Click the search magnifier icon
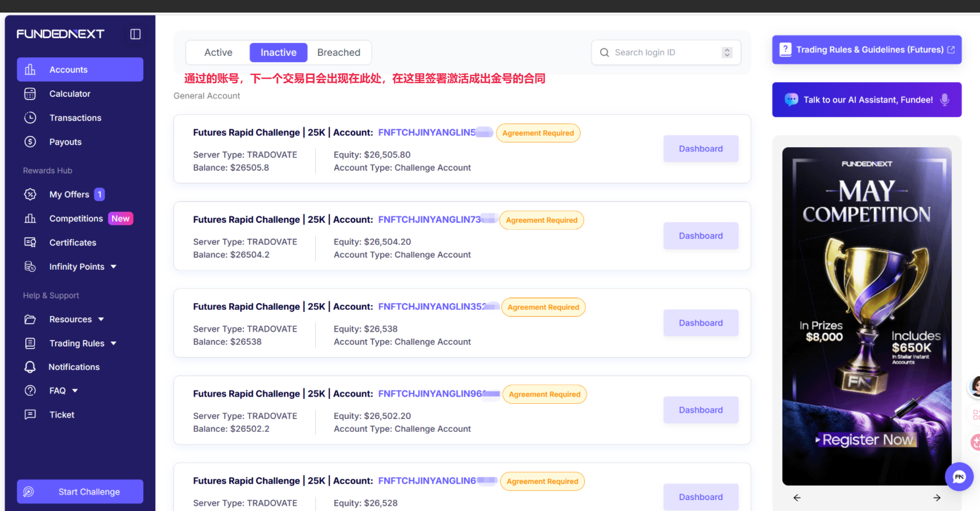 coord(604,53)
